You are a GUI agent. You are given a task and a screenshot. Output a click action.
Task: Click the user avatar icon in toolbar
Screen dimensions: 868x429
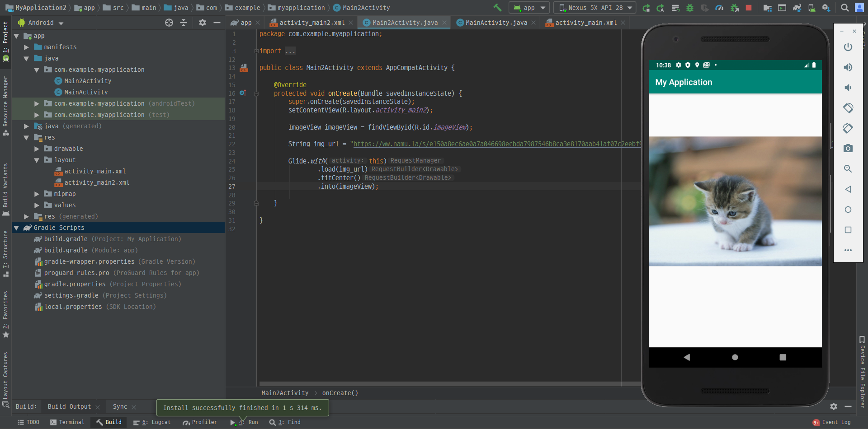coord(859,8)
